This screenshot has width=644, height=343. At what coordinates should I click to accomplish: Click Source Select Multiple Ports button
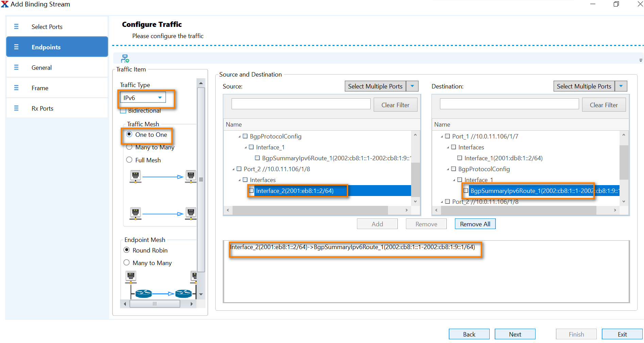pos(375,86)
